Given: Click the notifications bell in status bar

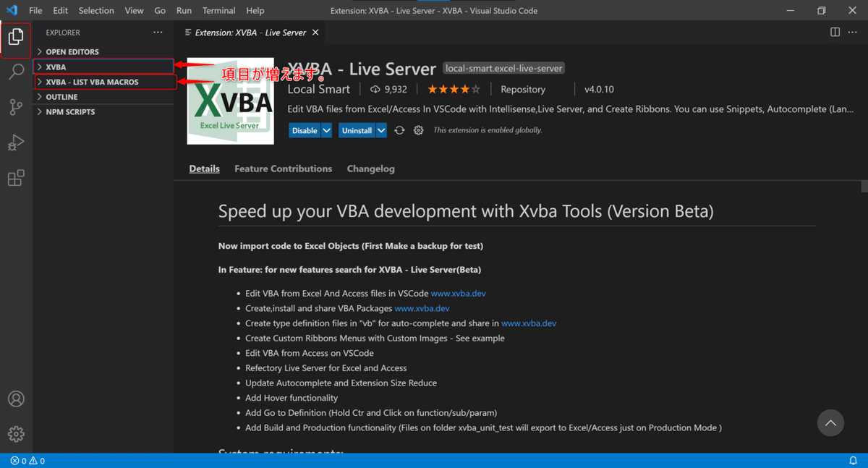Looking at the screenshot, I should (x=853, y=461).
